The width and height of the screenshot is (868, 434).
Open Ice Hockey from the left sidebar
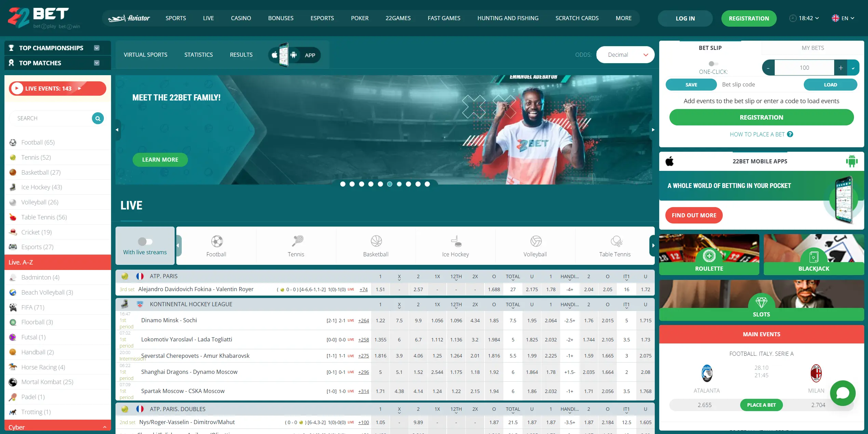click(41, 187)
